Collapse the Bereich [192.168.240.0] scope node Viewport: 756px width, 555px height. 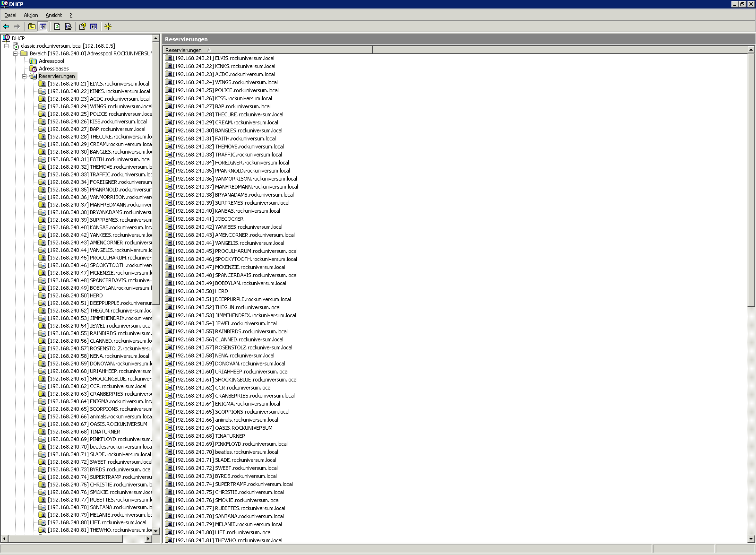point(15,53)
